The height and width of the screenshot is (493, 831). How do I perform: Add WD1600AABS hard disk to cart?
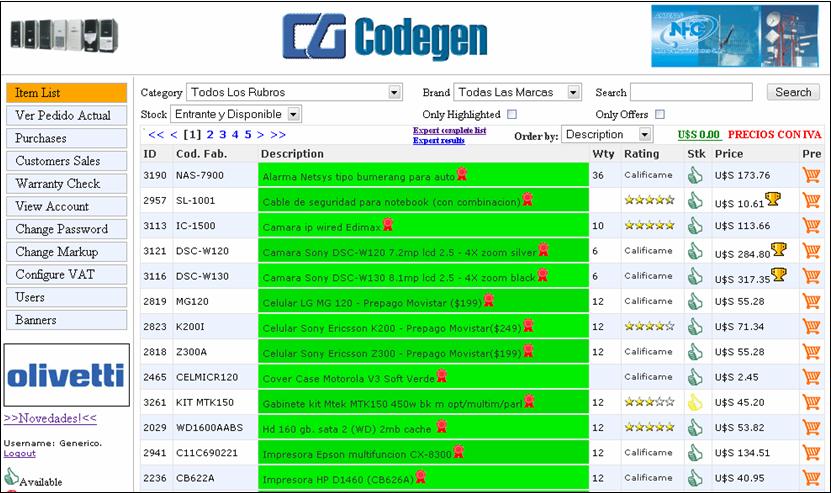(x=811, y=427)
